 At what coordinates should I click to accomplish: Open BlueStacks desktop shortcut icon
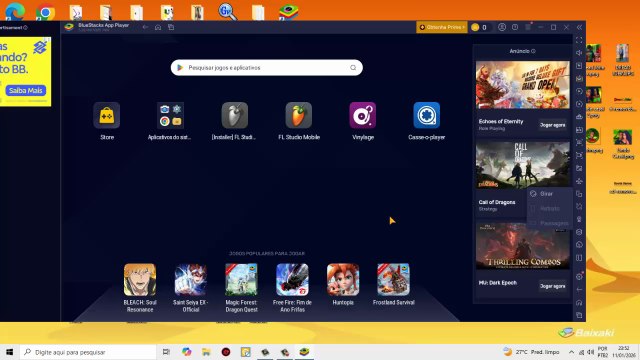[289, 11]
